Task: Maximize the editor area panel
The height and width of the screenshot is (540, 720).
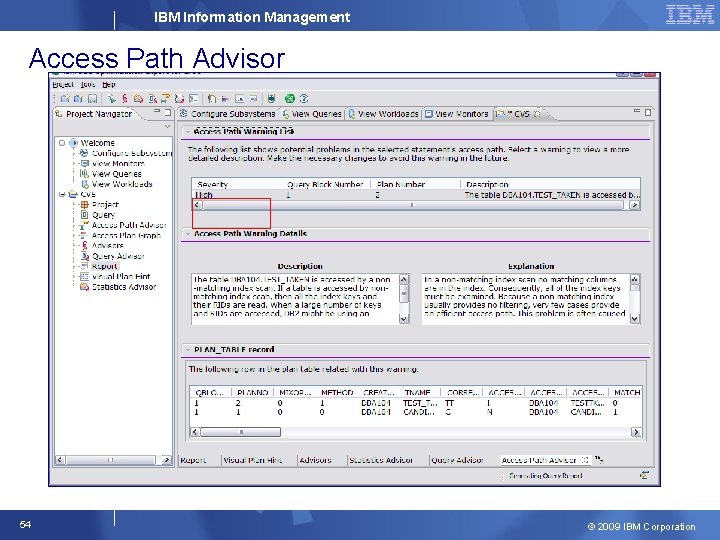Action: 648,112
